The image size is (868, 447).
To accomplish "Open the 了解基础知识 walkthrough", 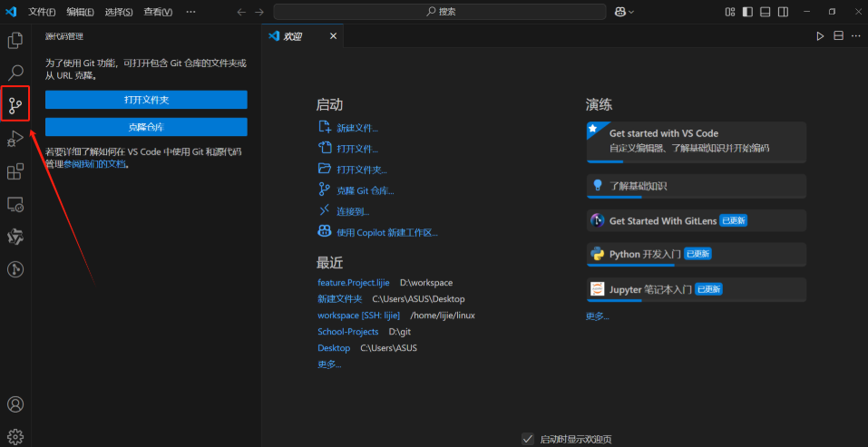I will [697, 187].
